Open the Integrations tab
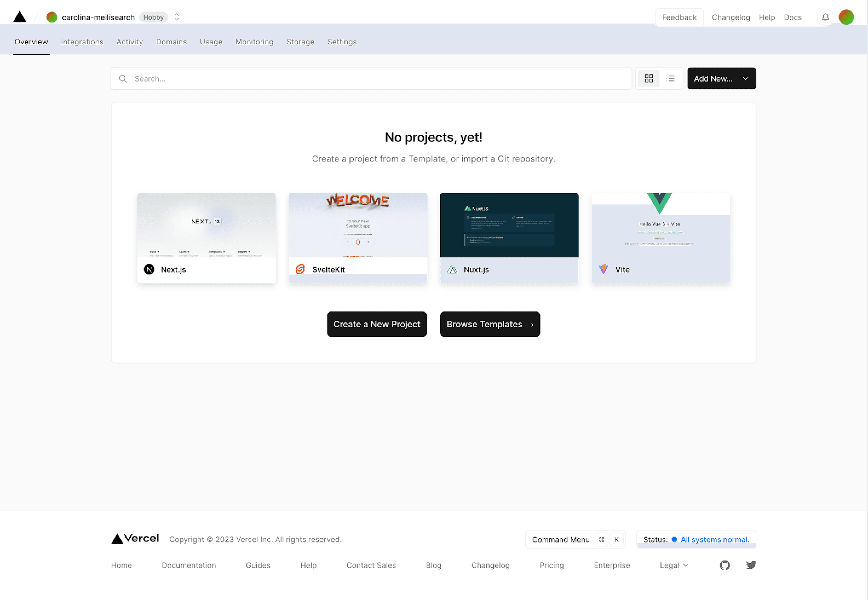Screen dimensions: 868x600 (82, 42)
